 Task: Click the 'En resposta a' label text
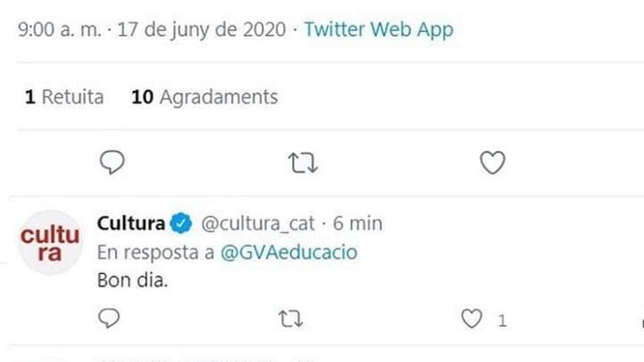coord(156,253)
